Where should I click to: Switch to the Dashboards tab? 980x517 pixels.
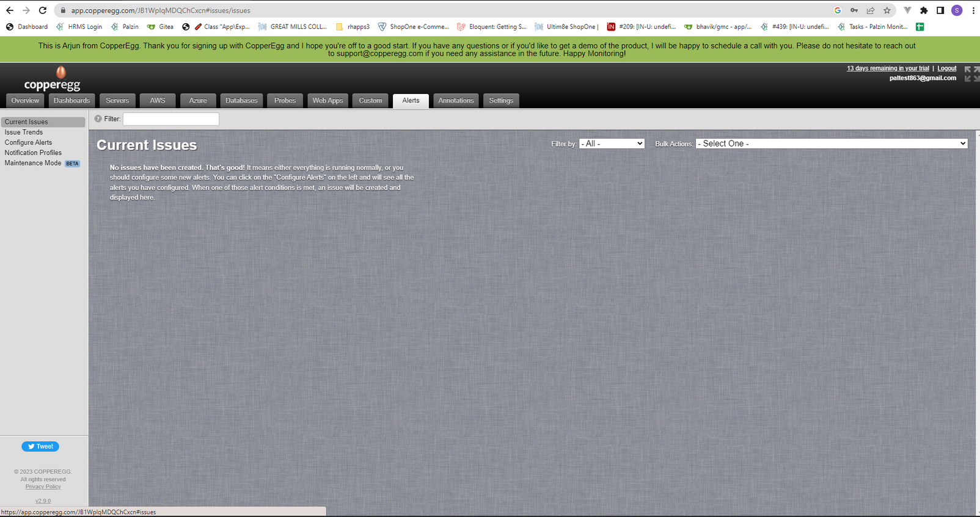[71, 101]
